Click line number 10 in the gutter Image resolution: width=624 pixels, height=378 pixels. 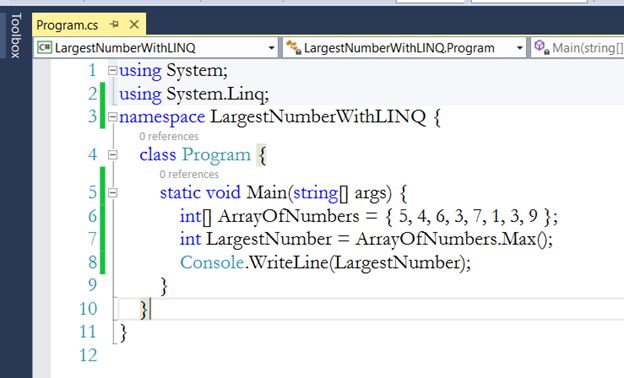(x=88, y=309)
